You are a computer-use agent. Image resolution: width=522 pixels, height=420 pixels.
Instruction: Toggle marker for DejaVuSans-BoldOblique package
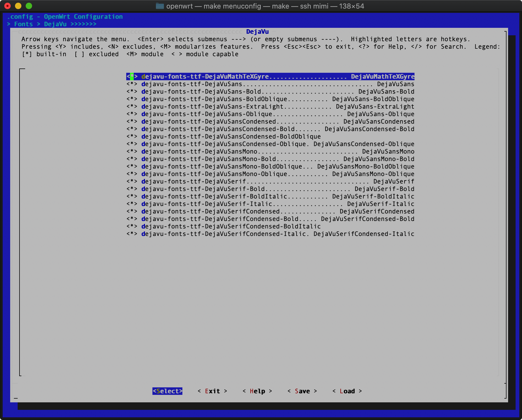pos(132,99)
